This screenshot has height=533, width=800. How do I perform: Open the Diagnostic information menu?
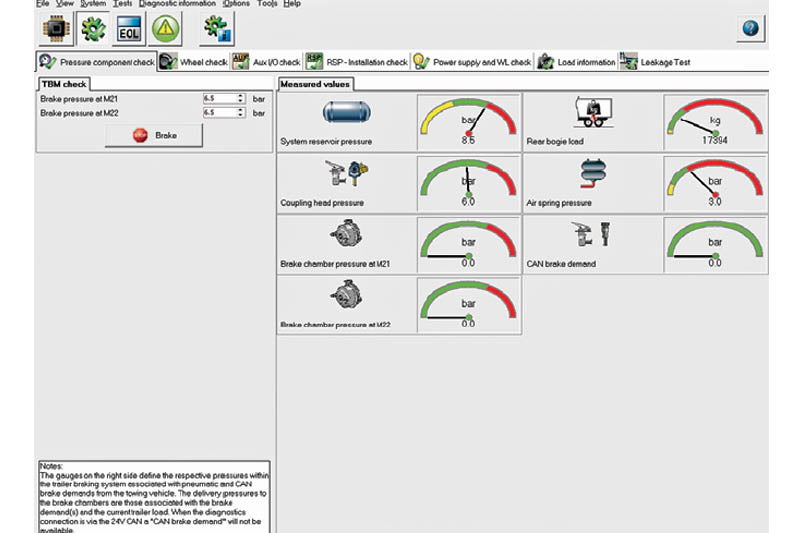pyautogui.click(x=178, y=4)
